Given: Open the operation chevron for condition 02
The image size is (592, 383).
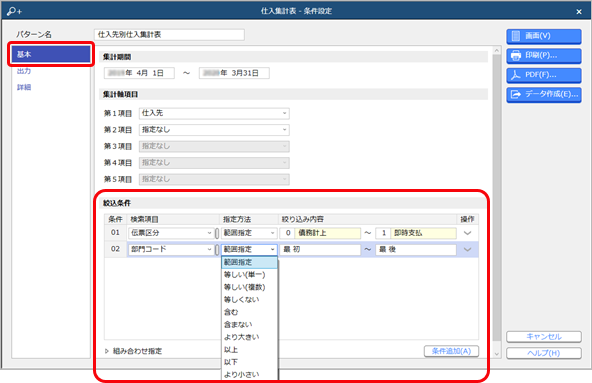Looking at the screenshot, I should tap(467, 249).
